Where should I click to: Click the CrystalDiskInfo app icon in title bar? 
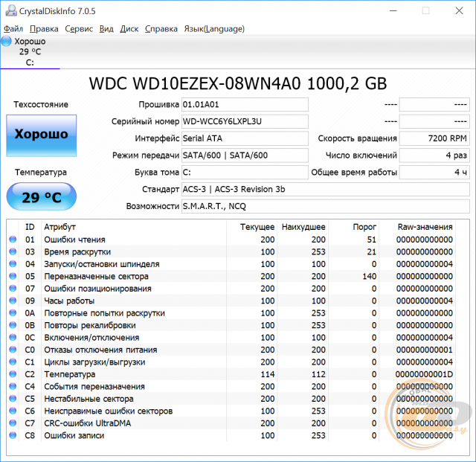pyautogui.click(x=11, y=11)
